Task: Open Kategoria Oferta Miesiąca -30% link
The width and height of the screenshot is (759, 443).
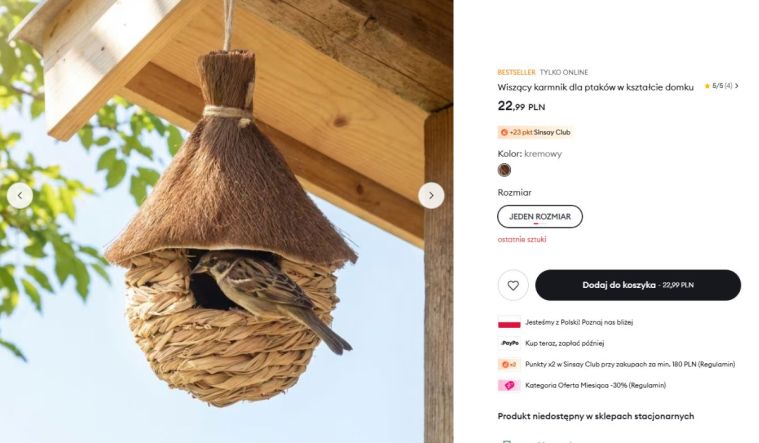Action: click(595, 385)
